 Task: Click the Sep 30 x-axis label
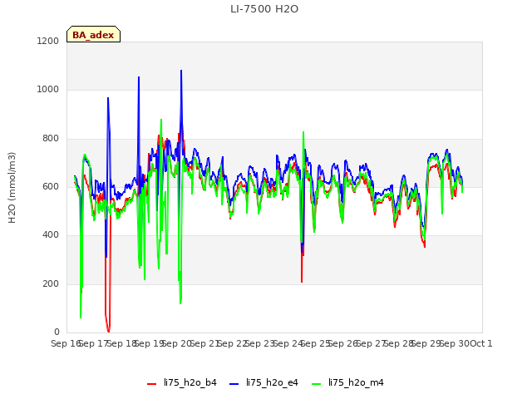click(x=455, y=343)
